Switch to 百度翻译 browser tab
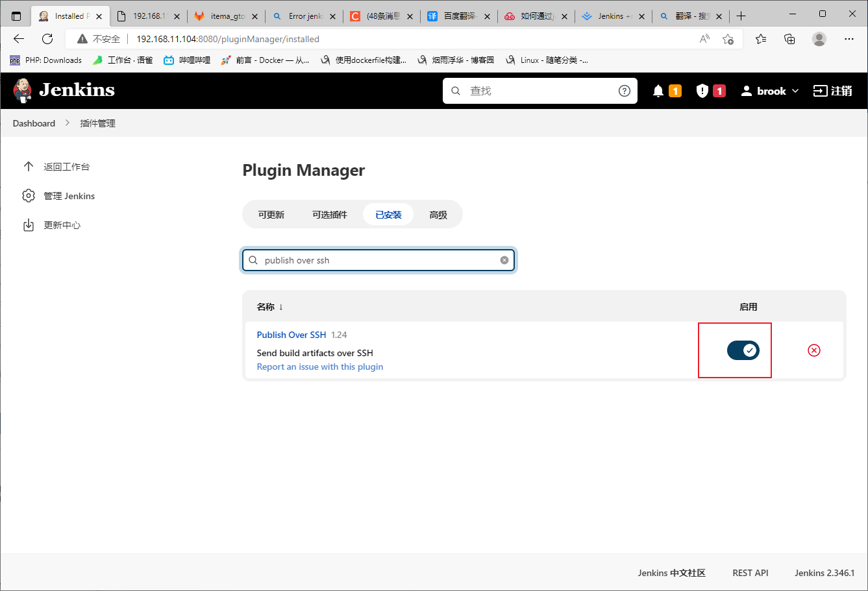Image resolution: width=868 pixels, height=591 pixels. tap(458, 16)
